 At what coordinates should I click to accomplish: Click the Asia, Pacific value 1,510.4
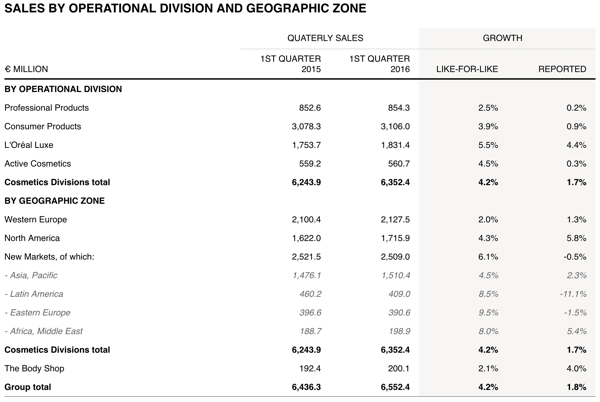point(396,275)
